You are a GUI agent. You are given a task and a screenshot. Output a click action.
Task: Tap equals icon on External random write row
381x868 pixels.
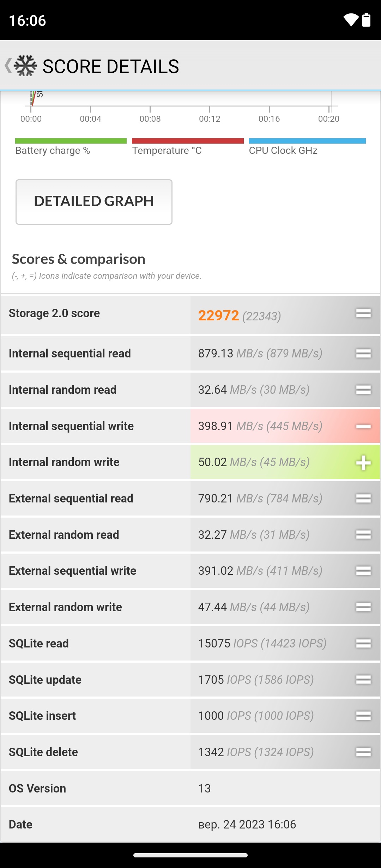tap(363, 607)
